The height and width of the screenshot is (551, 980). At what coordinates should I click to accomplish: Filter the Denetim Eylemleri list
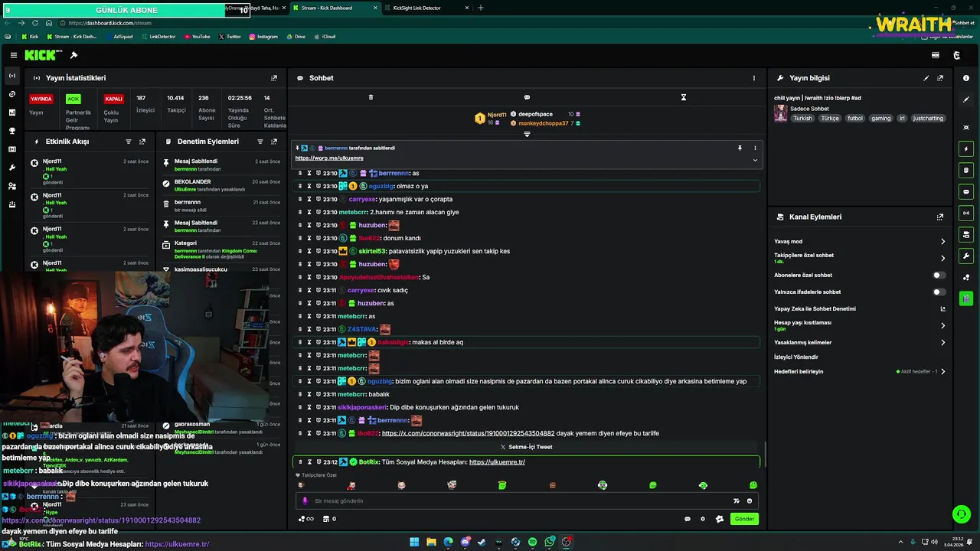[260, 142]
